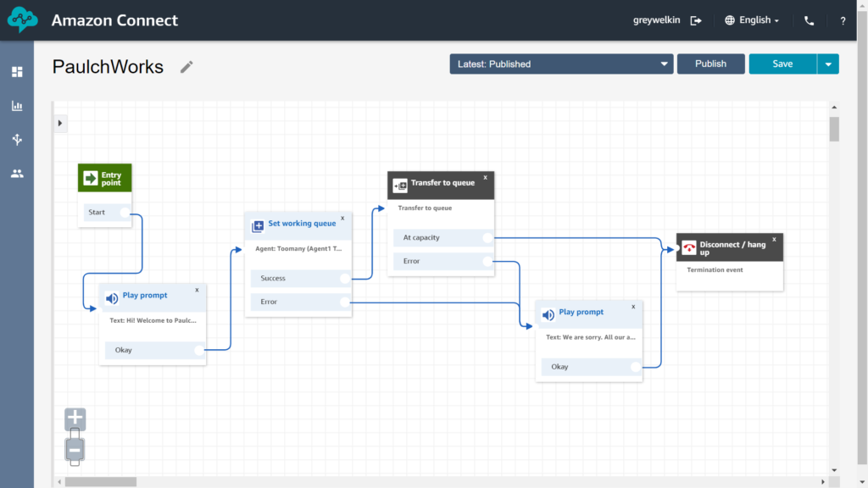Image resolution: width=868 pixels, height=488 pixels.
Task: Open the English language dropdown
Action: click(752, 20)
